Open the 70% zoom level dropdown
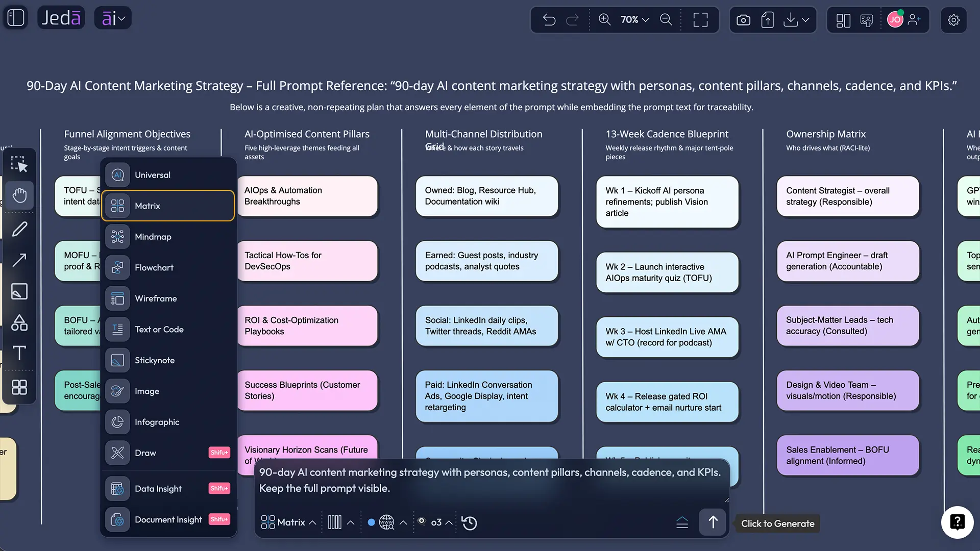Image resolution: width=980 pixels, height=551 pixels. tap(634, 19)
